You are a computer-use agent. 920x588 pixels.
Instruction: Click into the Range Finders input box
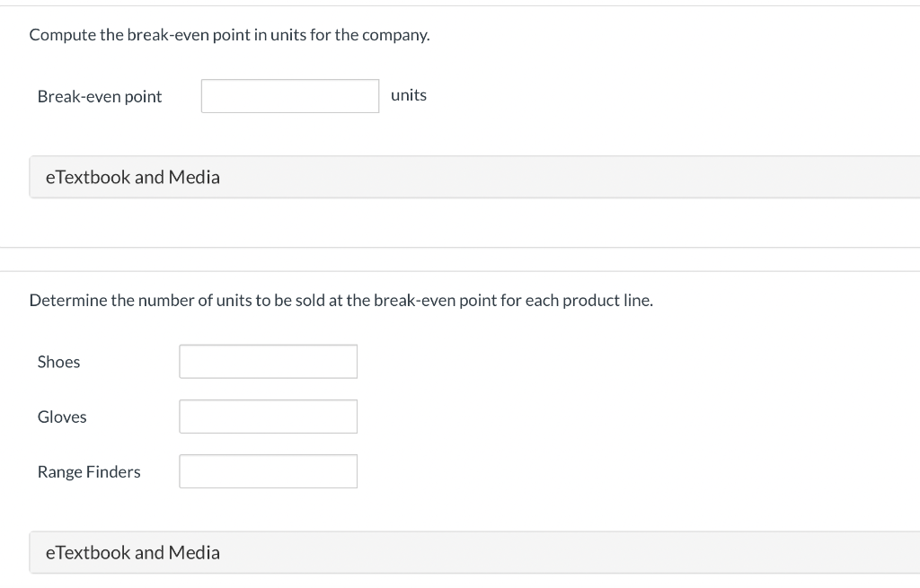coord(268,471)
